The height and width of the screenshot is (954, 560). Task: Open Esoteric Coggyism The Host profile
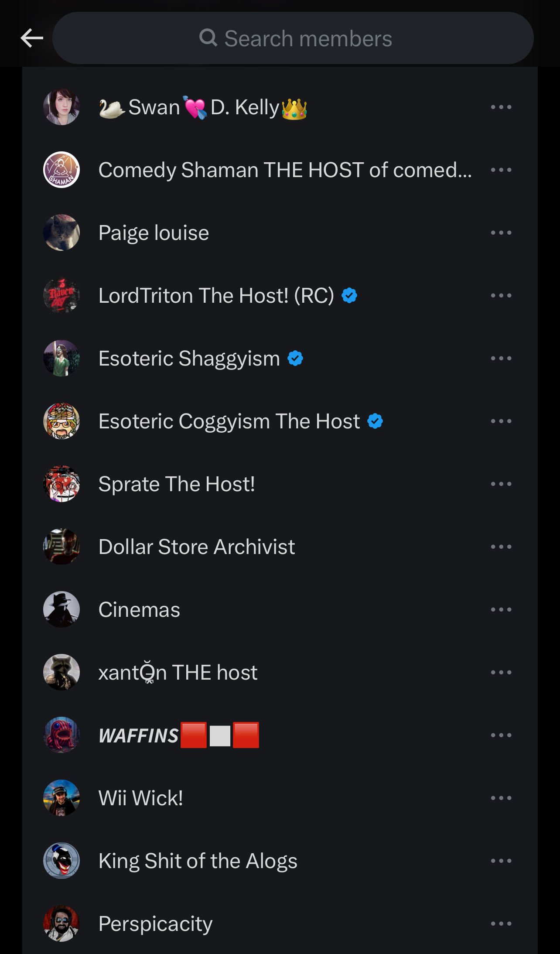[x=229, y=421]
